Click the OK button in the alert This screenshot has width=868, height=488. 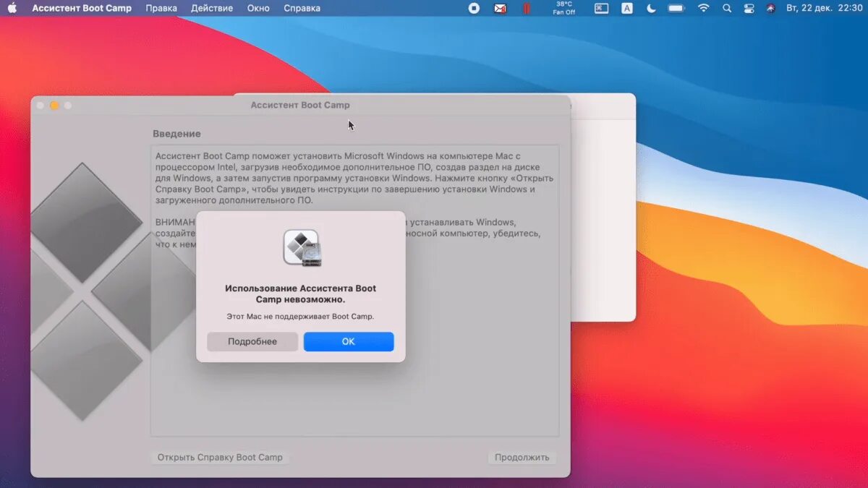coord(349,342)
